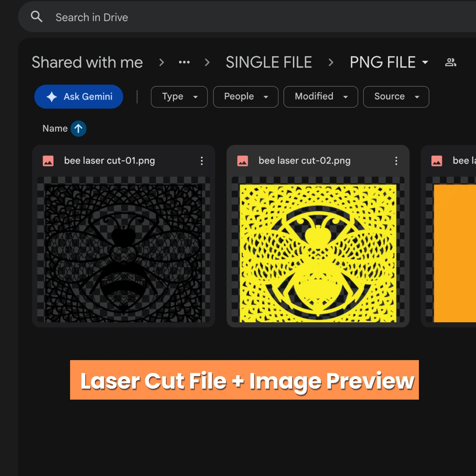
Task: Open black bee thumbnail preview
Action: point(123,249)
